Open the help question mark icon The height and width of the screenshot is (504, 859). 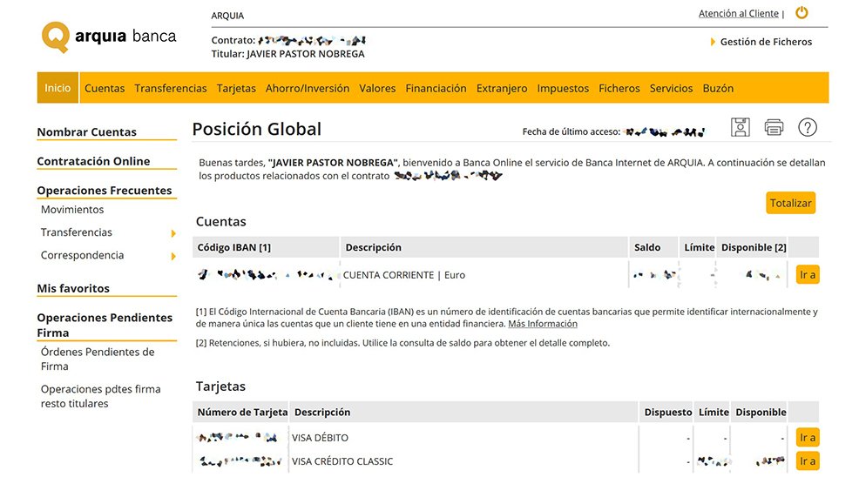click(x=808, y=128)
